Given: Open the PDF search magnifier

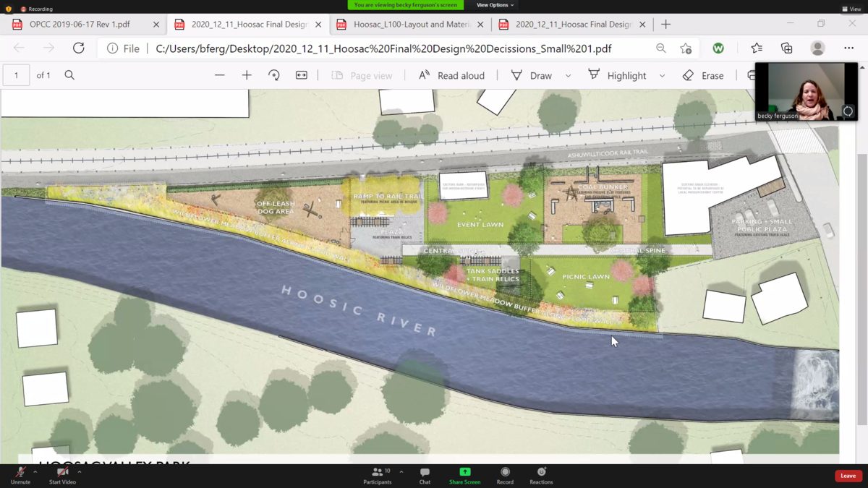Looking at the screenshot, I should (69, 75).
